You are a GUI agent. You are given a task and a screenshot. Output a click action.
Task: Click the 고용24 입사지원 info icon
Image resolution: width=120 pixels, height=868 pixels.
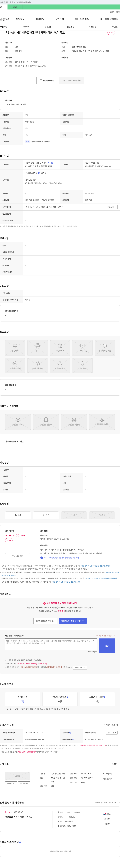point(104,697)
